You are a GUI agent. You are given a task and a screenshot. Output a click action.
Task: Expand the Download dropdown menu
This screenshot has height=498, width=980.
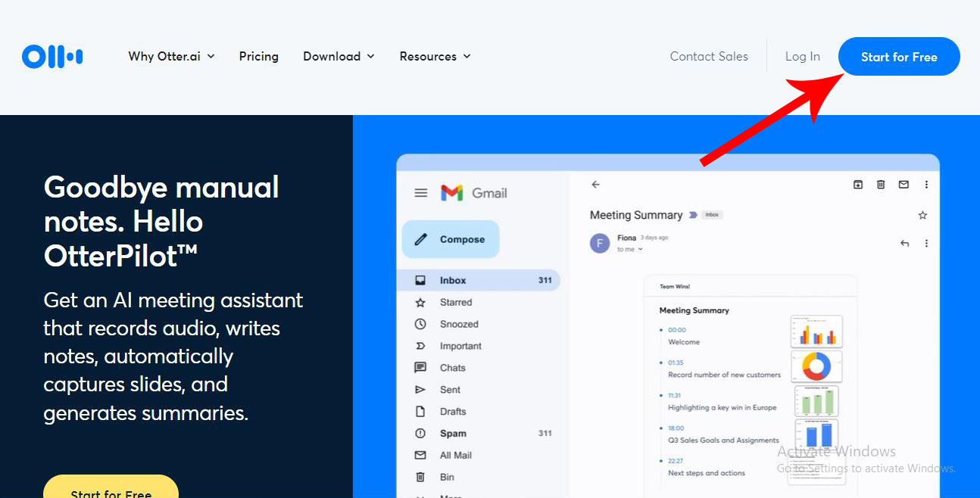click(x=339, y=57)
